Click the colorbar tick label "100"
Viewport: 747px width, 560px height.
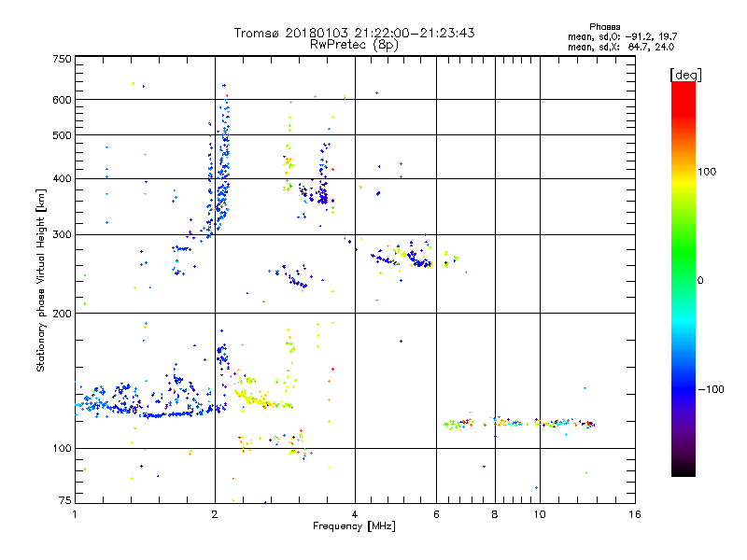click(x=707, y=172)
